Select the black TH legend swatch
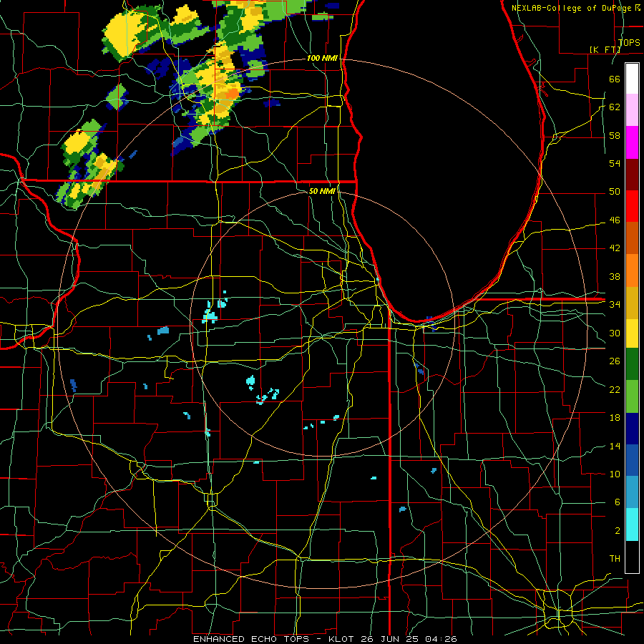 [632, 557]
